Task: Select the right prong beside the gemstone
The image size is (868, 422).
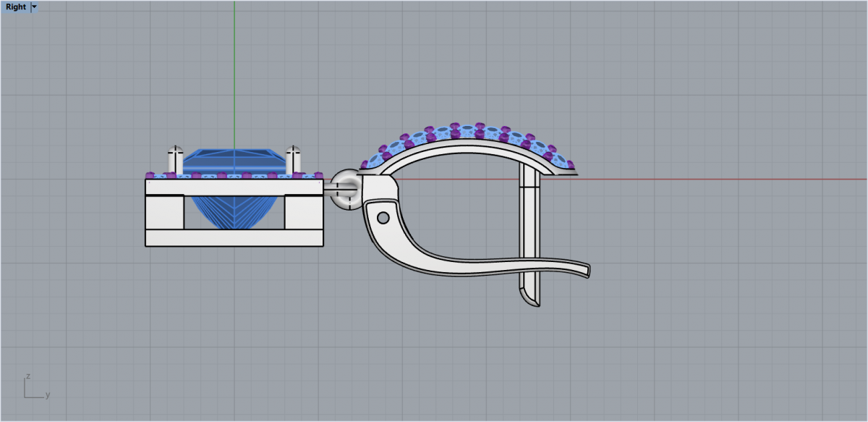Action: point(293,160)
